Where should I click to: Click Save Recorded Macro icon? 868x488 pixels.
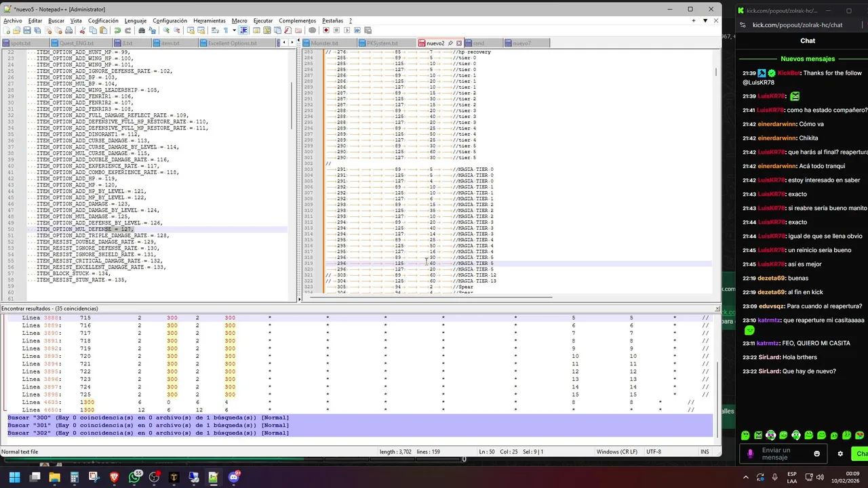point(368,30)
